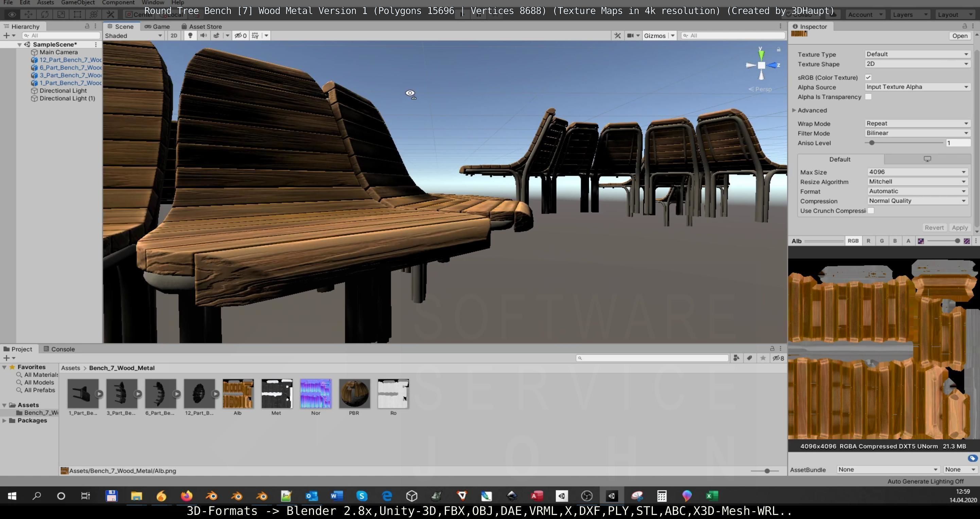The height and width of the screenshot is (519, 980).
Task: Switch to the Console tab
Action: click(x=59, y=349)
